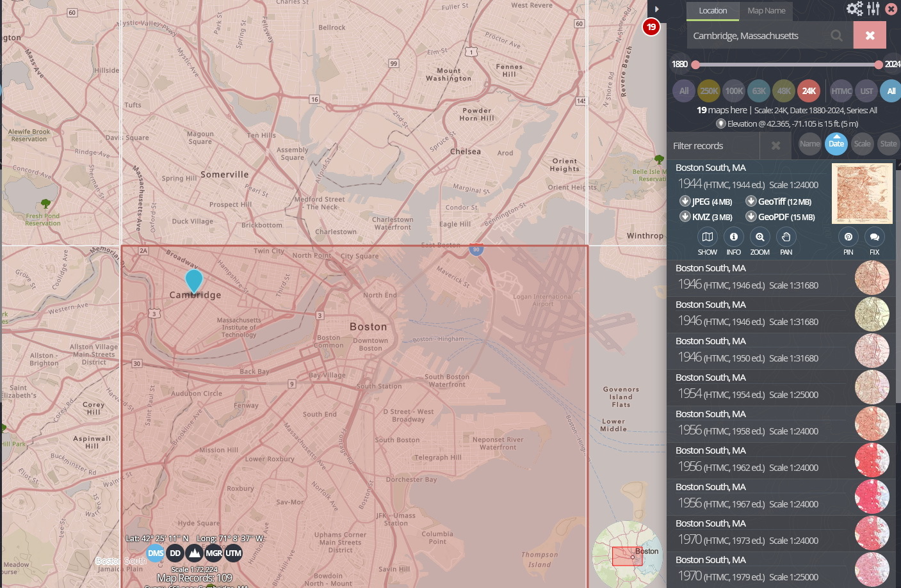Click the FIX comment icon
The width and height of the screenshot is (901, 588).
click(x=874, y=237)
